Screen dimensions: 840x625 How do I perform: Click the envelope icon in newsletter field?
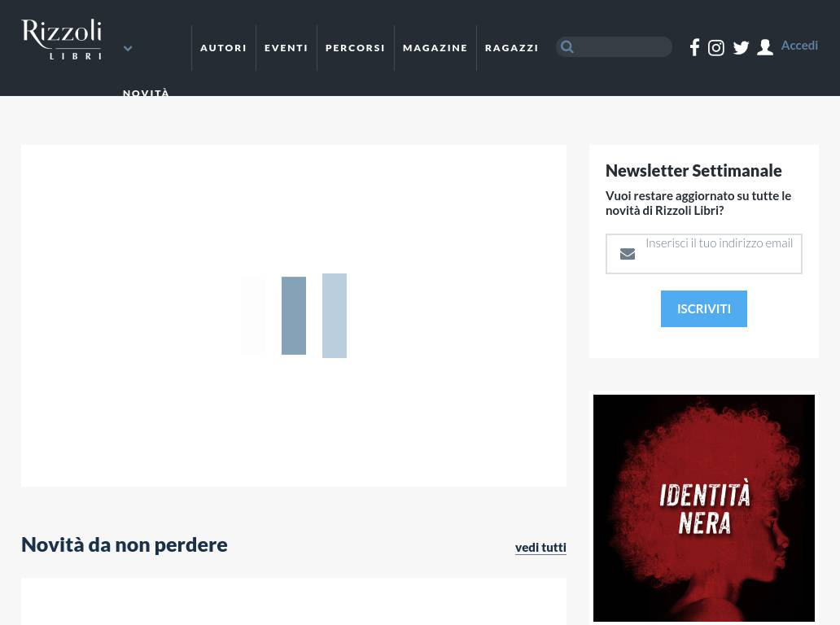click(628, 254)
